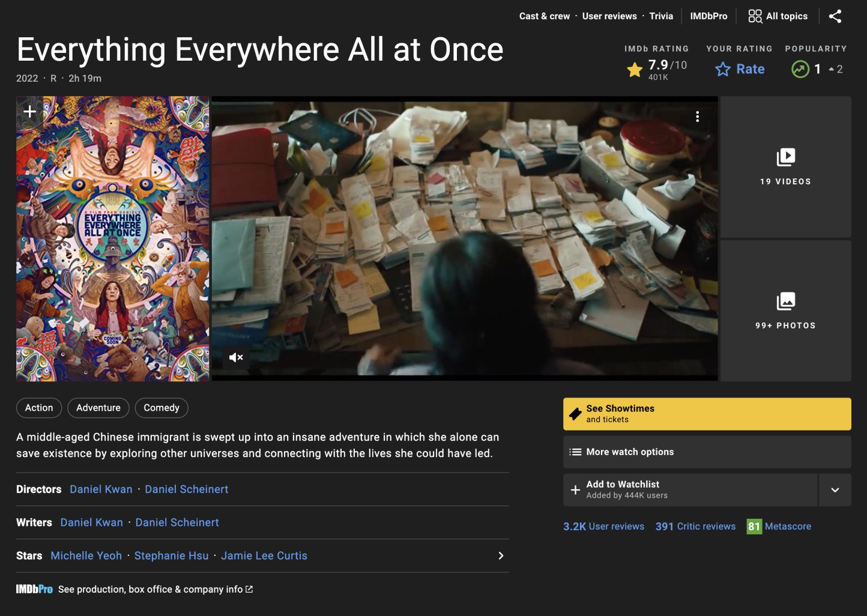
Task: Click the R rating label
Action: [x=53, y=79]
